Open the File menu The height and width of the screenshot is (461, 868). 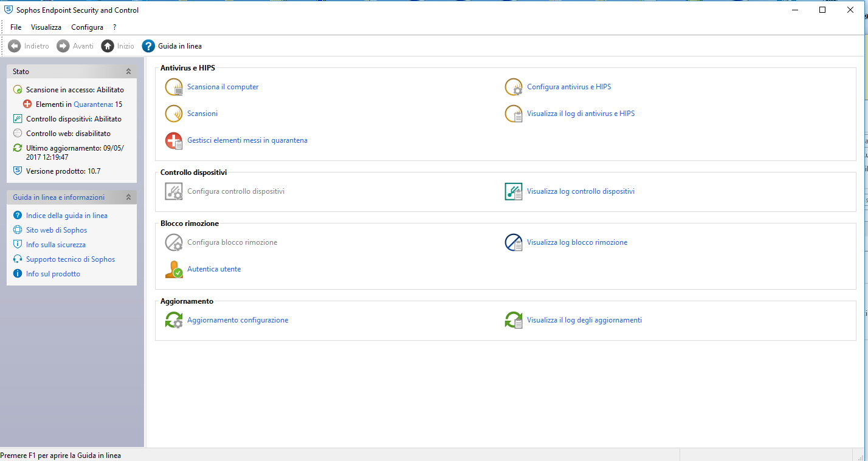16,27
